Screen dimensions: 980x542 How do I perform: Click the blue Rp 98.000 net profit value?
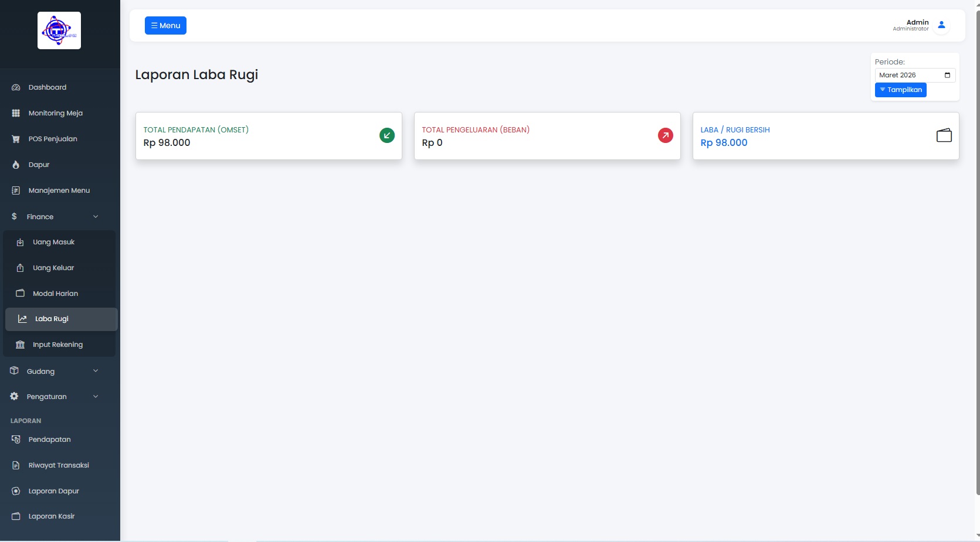724,142
